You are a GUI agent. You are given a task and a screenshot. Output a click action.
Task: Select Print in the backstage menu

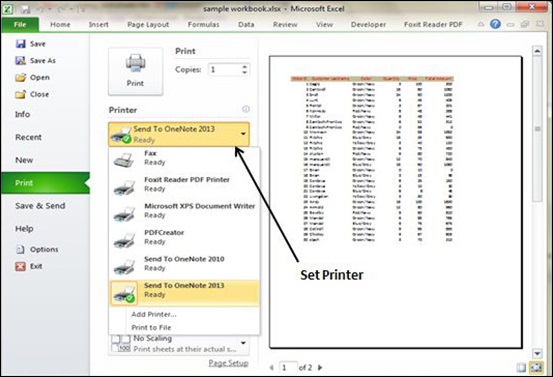(45, 183)
